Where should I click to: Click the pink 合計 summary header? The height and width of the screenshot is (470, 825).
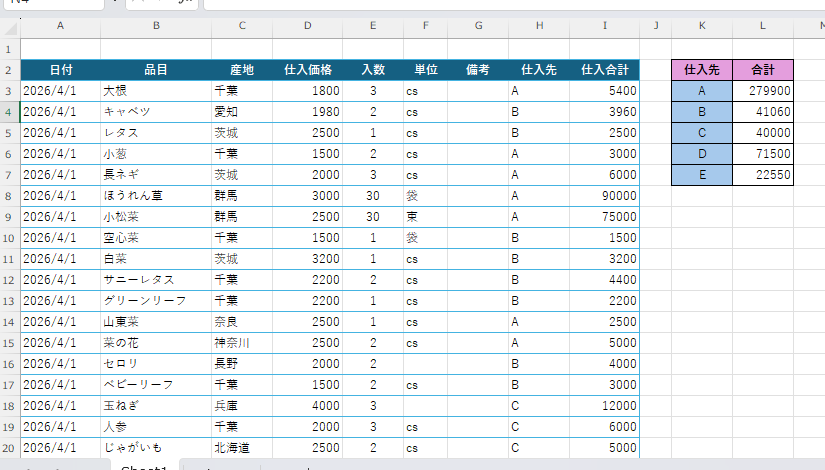coord(762,70)
